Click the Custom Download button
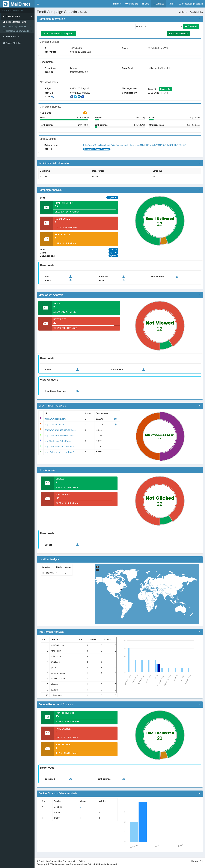205x868 pixels. (178, 34)
